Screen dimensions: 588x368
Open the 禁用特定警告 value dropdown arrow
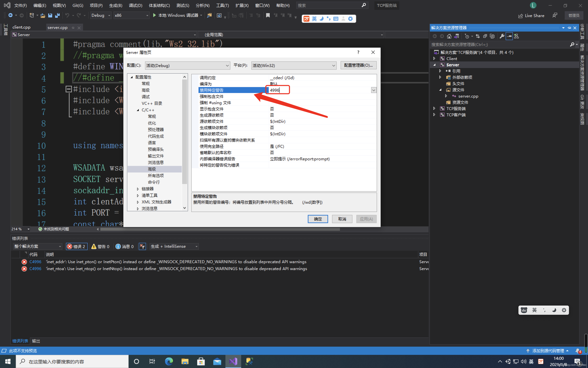(374, 90)
